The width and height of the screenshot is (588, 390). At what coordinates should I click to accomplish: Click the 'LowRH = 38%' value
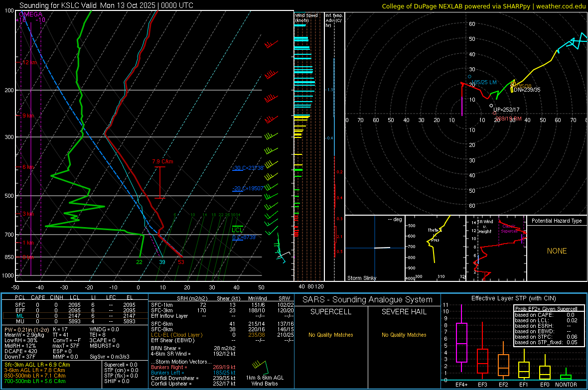point(21,341)
